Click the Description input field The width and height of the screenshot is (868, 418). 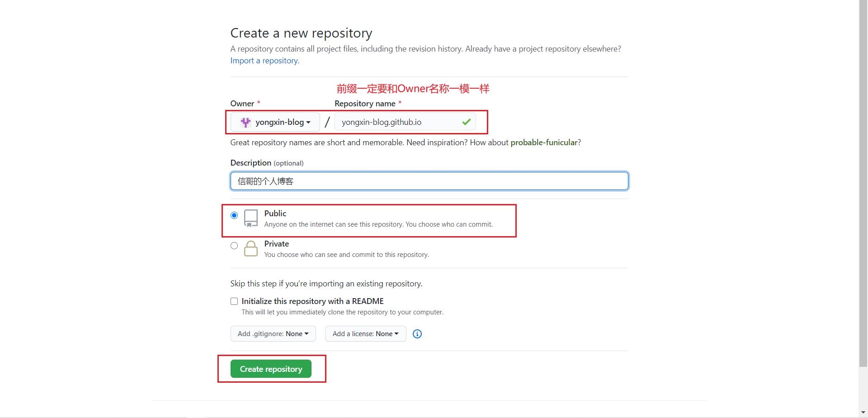pyautogui.click(x=429, y=181)
